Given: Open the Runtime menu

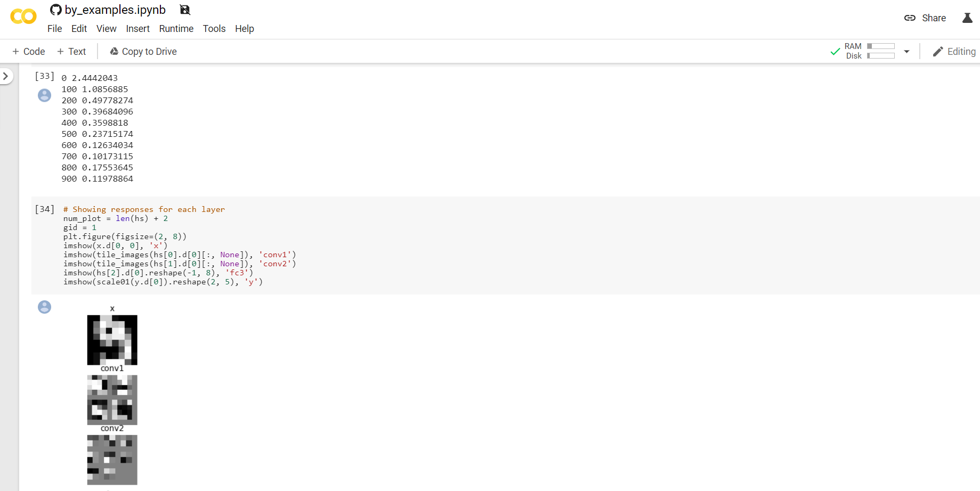Looking at the screenshot, I should pos(176,29).
